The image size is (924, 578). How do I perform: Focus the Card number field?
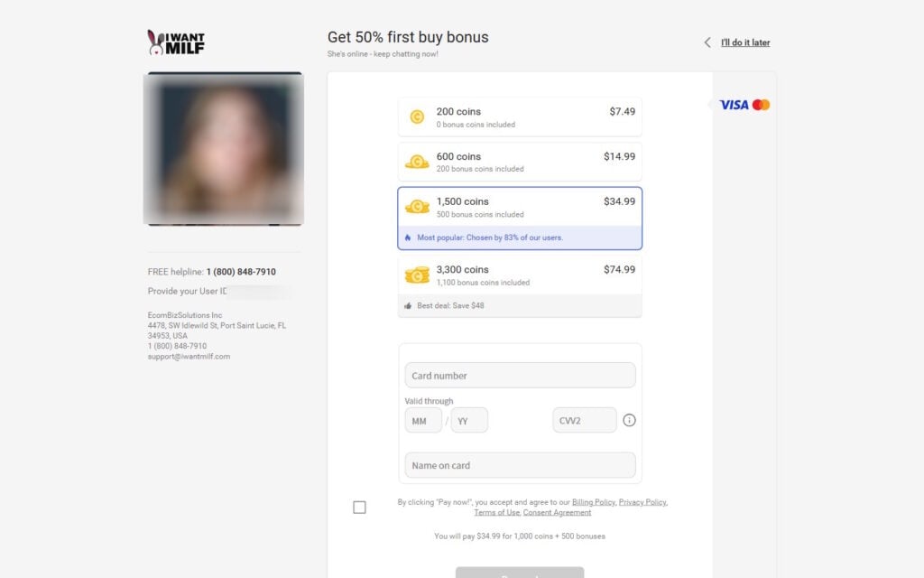pyautogui.click(x=520, y=375)
